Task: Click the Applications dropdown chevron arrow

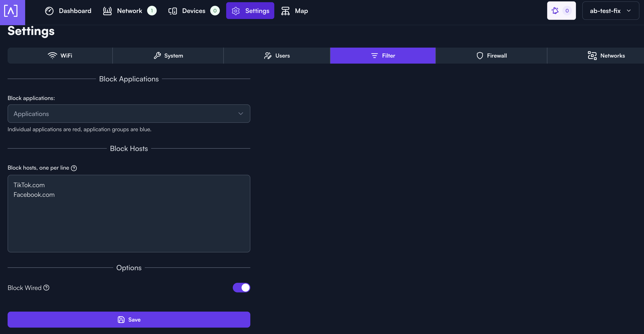Action: click(241, 114)
